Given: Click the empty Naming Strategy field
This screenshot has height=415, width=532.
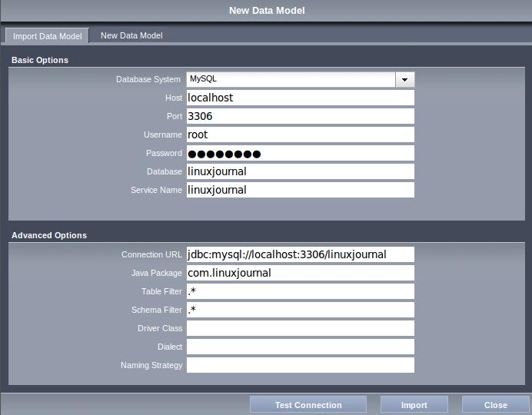Looking at the screenshot, I should [300, 365].
